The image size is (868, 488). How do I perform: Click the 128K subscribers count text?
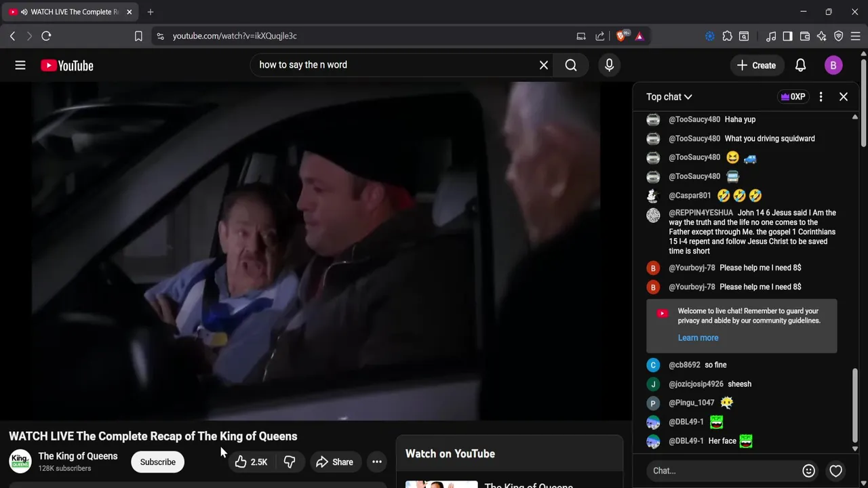tap(64, 468)
